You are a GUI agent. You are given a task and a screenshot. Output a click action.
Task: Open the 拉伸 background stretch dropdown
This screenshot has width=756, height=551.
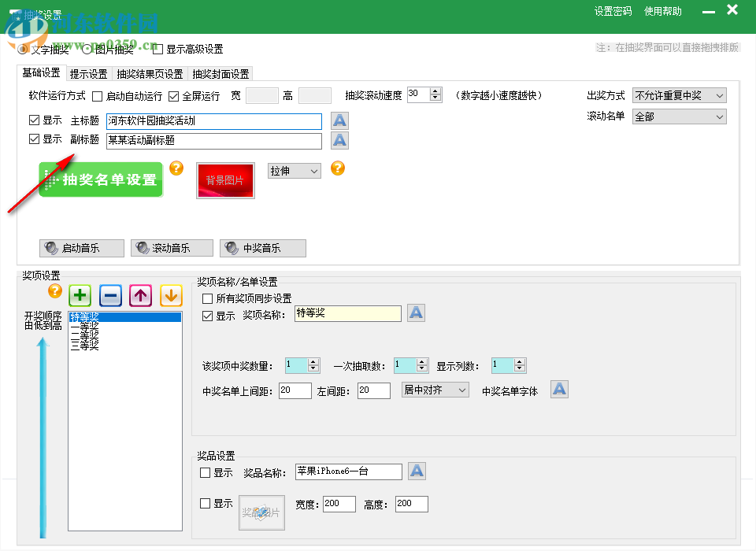click(x=294, y=170)
